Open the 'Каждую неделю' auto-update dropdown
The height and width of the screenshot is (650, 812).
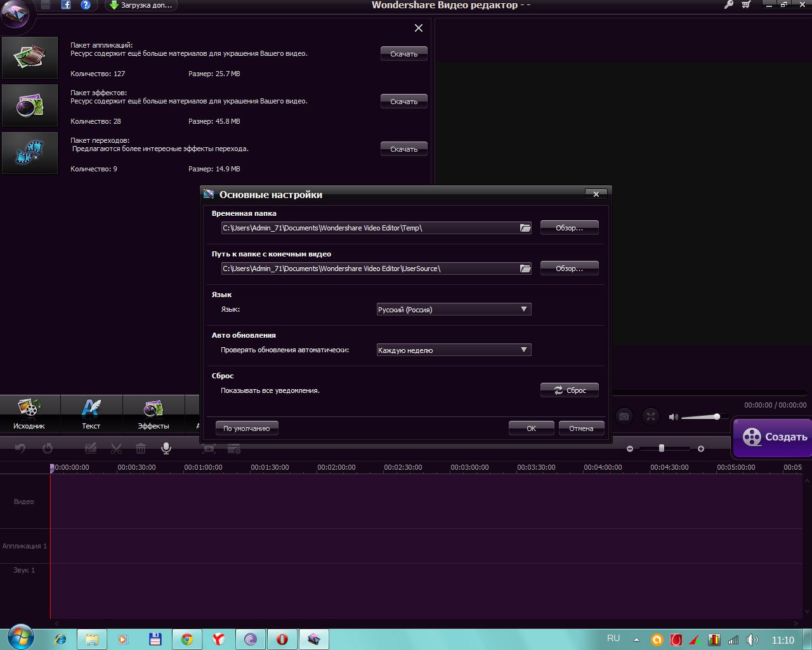click(x=454, y=350)
